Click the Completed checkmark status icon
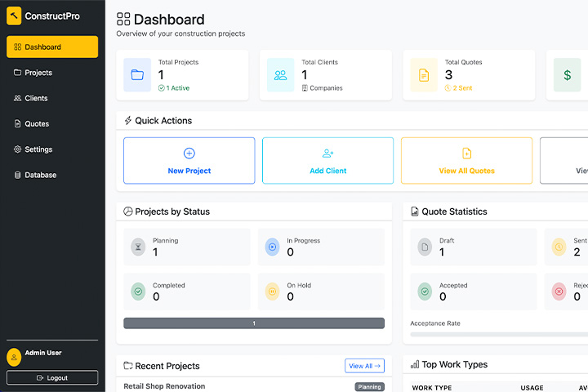Image resolution: width=588 pixels, height=392 pixels. pyautogui.click(x=138, y=292)
